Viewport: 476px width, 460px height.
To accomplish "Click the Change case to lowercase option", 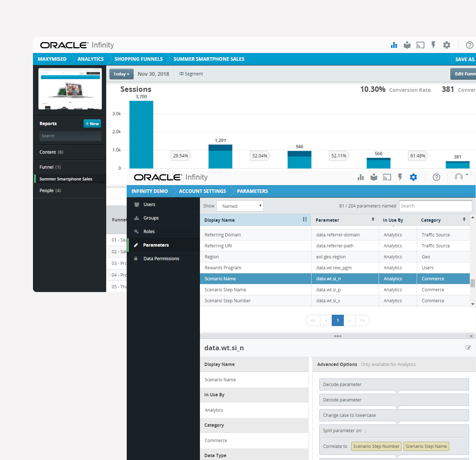I will click(394, 415).
